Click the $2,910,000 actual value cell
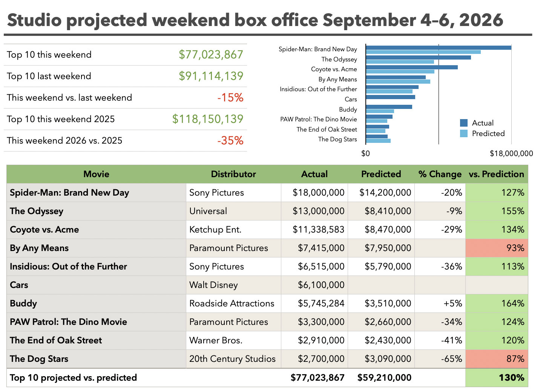Image resolution: width=543 pixels, height=392 pixels. pyautogui.click(x=314, y=340)
